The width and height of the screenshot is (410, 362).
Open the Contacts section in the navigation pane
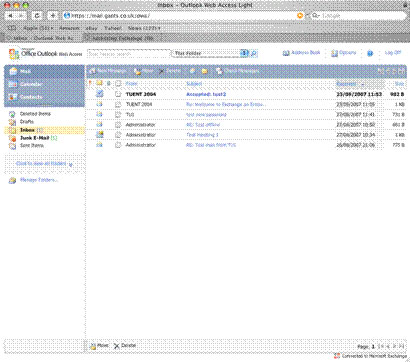44,97
